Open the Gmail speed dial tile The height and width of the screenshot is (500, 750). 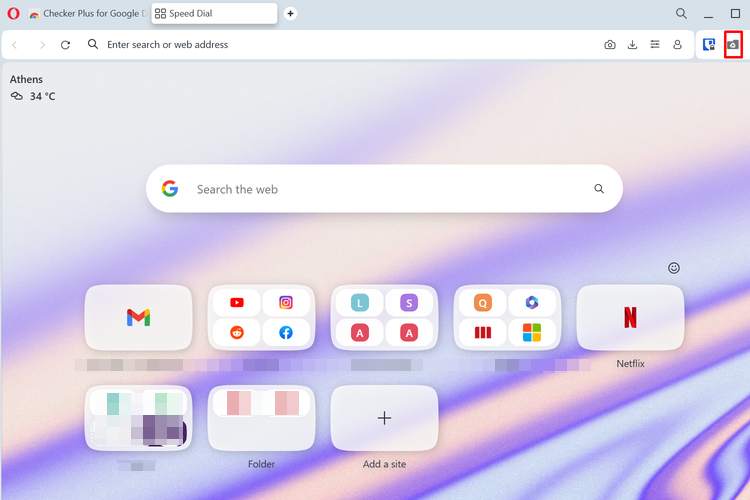point(138,317)
